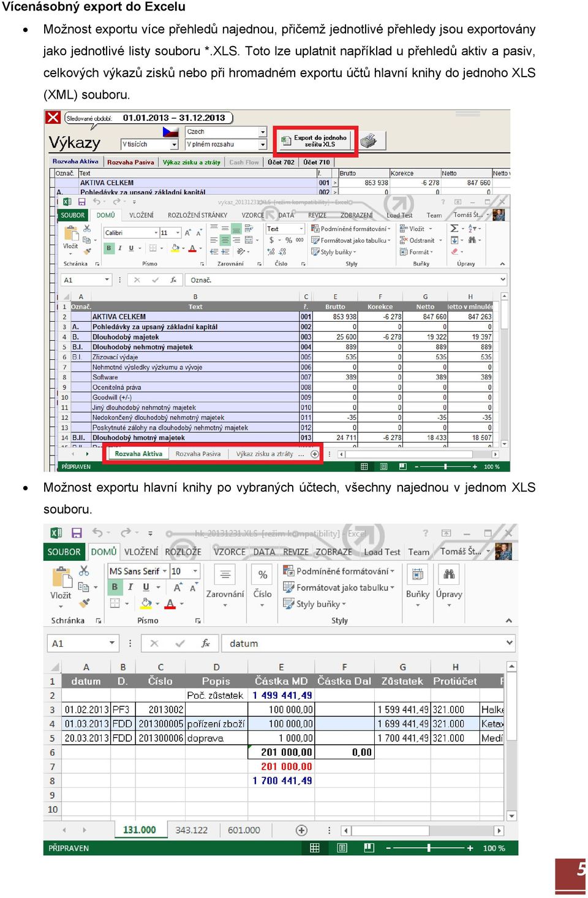Select the Účet 702 tab

tap(281, 162)
